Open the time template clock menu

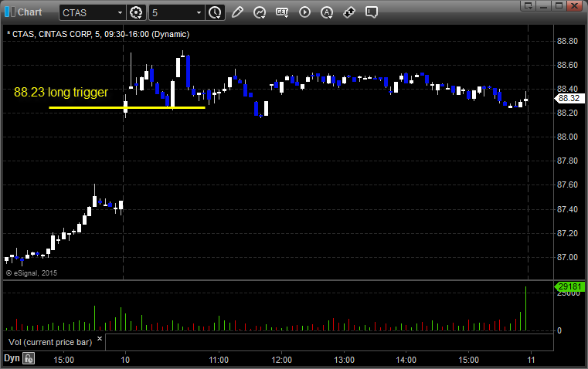point(216,12)
